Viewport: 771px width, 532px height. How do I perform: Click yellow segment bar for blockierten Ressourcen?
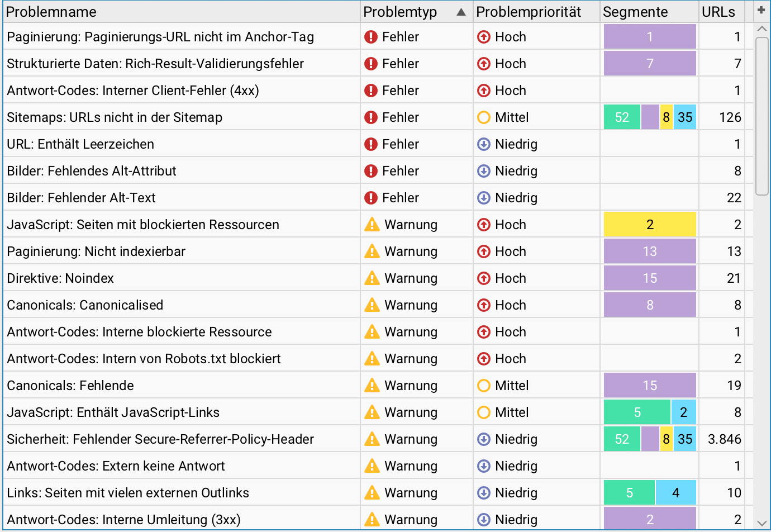pos(650,225)
